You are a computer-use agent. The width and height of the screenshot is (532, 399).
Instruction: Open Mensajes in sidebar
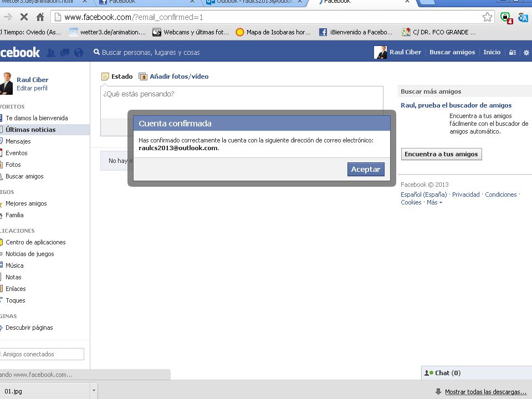(x=18, y=141)
